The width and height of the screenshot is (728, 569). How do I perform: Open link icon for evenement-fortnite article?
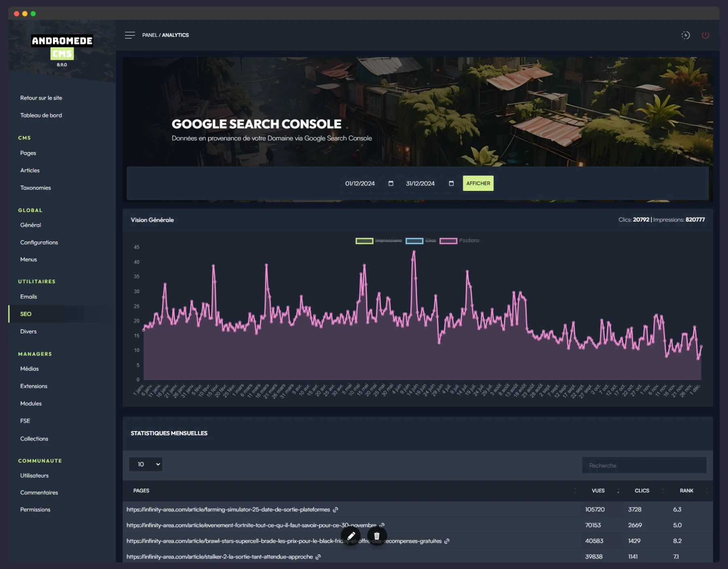tap(382, 525)
